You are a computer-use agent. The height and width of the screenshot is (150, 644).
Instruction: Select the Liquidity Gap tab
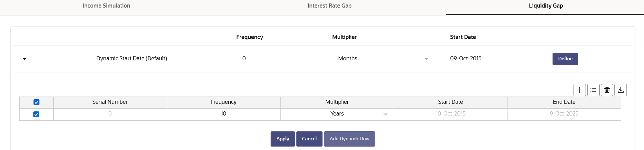point(546,6)
